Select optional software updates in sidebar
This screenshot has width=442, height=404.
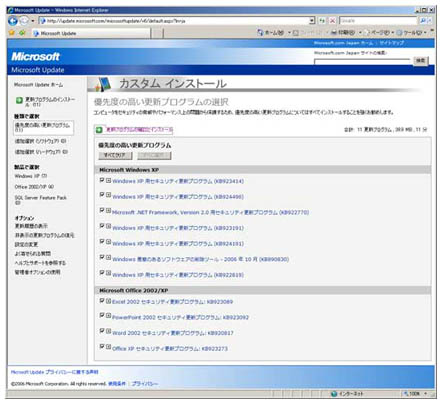(40, 141)
